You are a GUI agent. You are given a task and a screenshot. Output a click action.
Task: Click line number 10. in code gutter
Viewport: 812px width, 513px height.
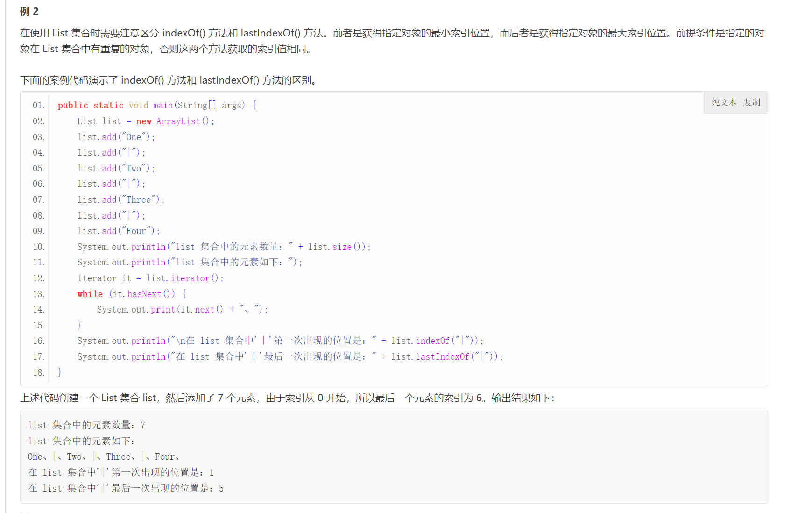tap(39, 247)
